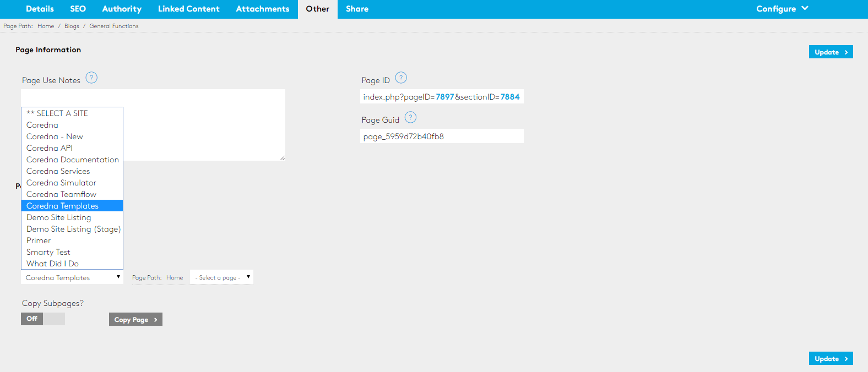Show help for Page ID
This screenshot has height=372, width=868.
coord(401,78)
